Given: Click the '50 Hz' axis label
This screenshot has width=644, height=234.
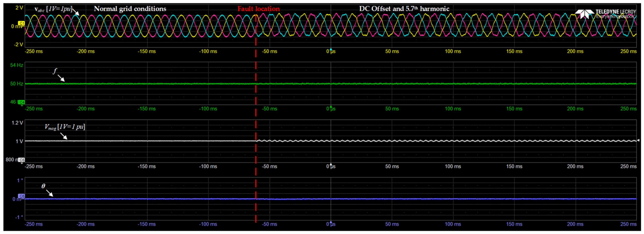Looking at the screenshot, I should [17, 84].
